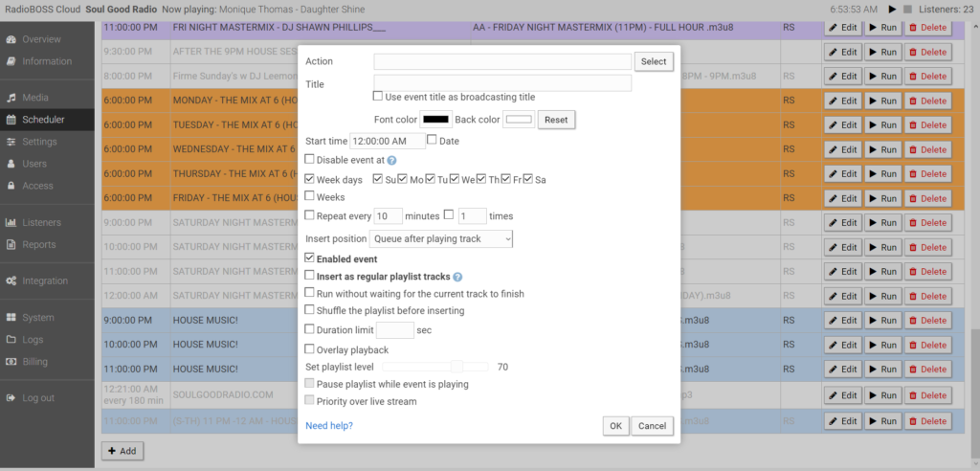This screenshot has height=471, width=980.
Task: Click the Select button next to Action
Action: coord(653,61)
